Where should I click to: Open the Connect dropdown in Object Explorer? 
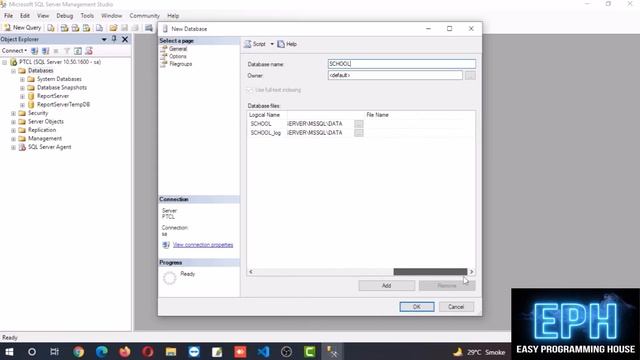(x=14, y=51)
